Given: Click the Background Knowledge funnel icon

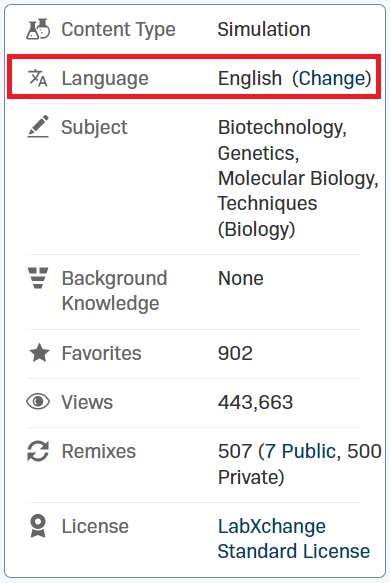Looking at the screenshot, I should click(x=38, y=277).
